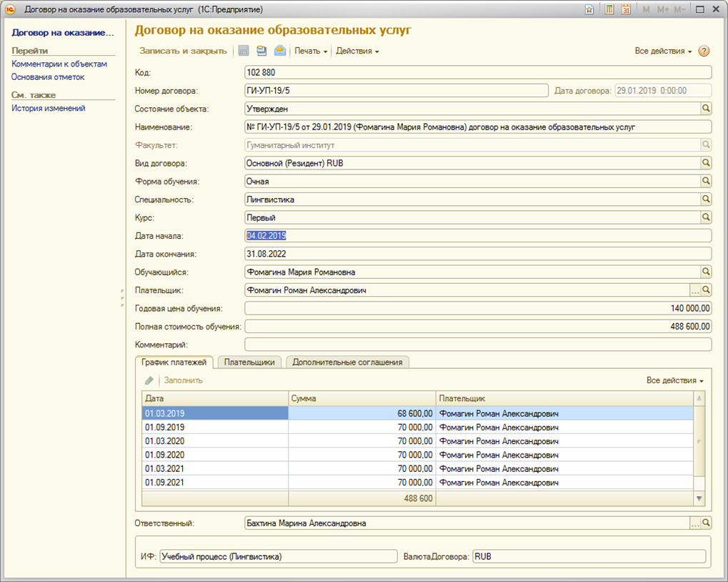Click the magnifier next to Обучающийся field
This screenshot has width=728, height=582.
pos(706,272)
